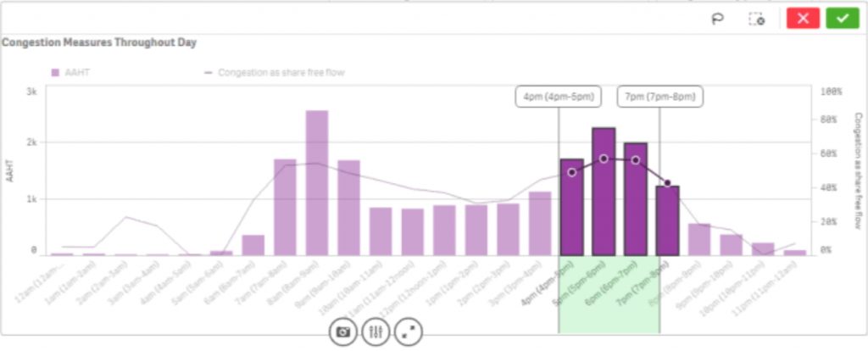The image size is (868, 351).
Task: Click the 6pm line data point
Action: [x=636, y=160]
